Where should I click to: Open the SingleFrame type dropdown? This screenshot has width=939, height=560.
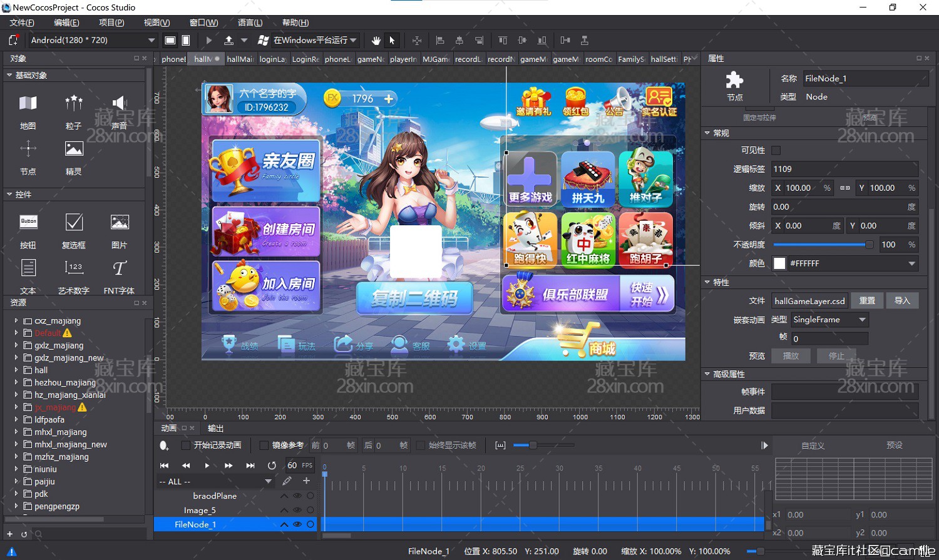[x=829, y=320]
